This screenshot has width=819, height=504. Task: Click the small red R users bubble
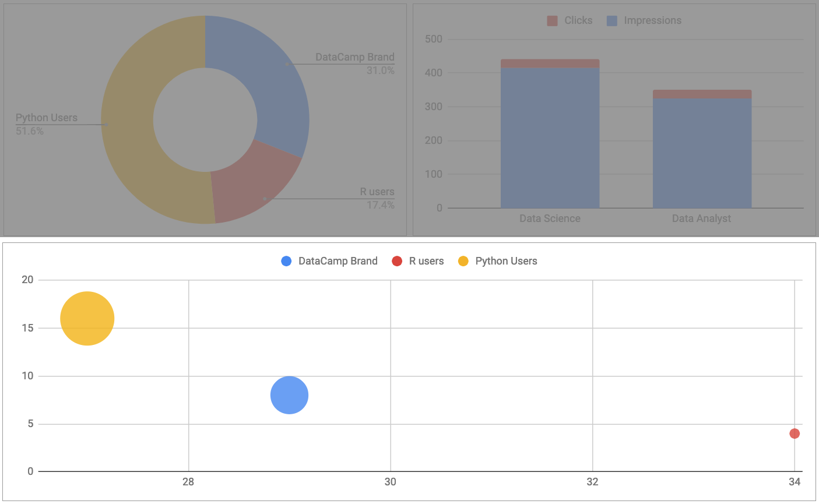click(795, 433)
